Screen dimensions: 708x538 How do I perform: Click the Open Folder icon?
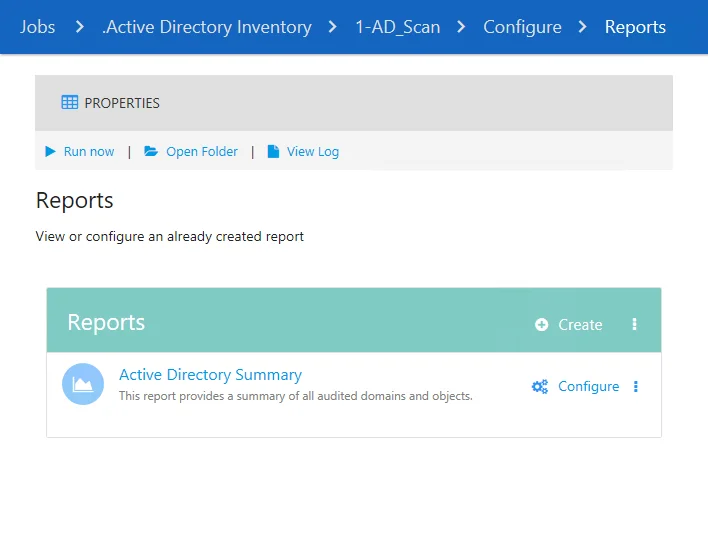coord(151,151)
